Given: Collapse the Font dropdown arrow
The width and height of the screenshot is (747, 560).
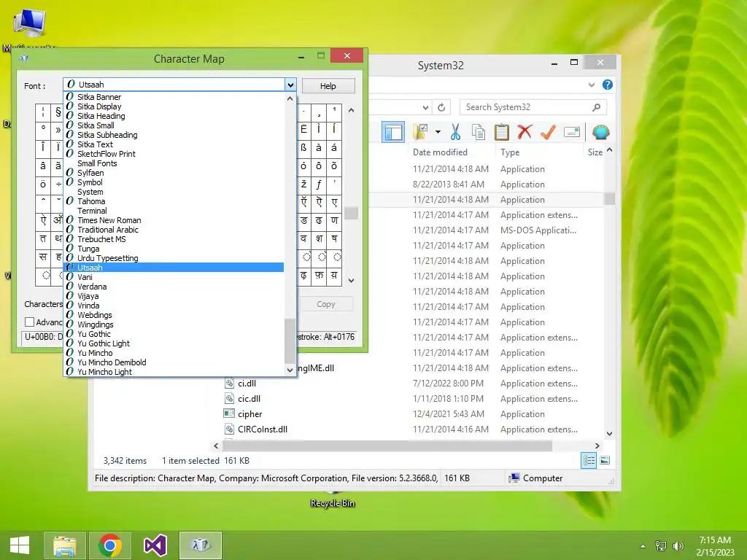Looking at the screenshot, I should point(290,85).
